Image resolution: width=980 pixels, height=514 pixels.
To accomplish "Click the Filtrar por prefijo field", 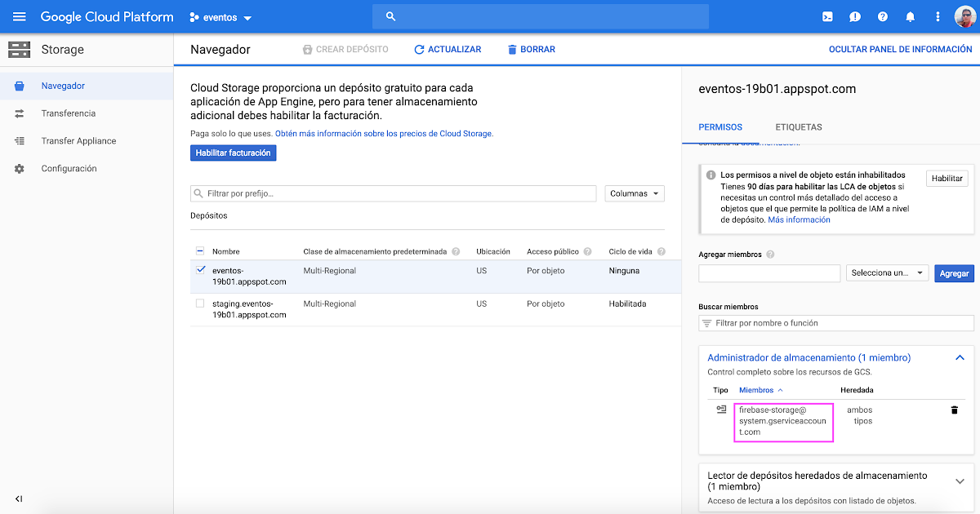I will coord(394,193).
